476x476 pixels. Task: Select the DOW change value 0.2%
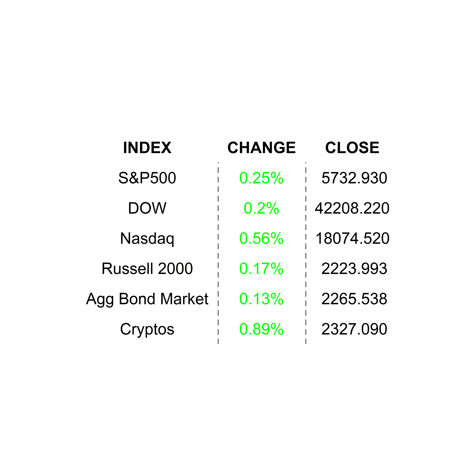(261, 208)
